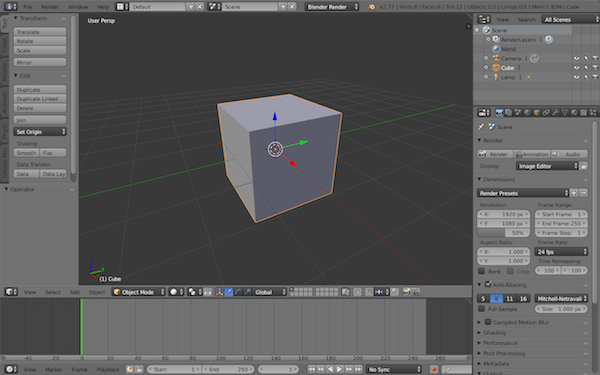The image size is (600, 375).
Task: Toggle the Anti-Aliasing checkbox
Action: coord(488,284)
